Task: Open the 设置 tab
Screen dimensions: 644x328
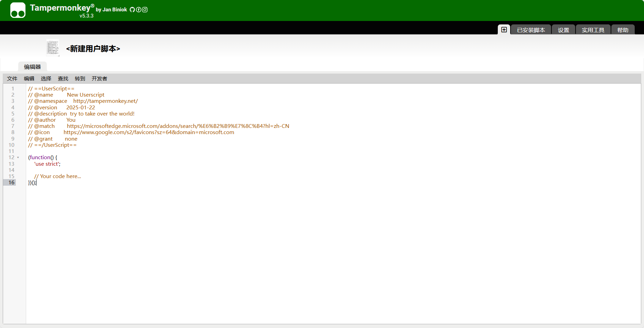Action: (x=563, y=30)
